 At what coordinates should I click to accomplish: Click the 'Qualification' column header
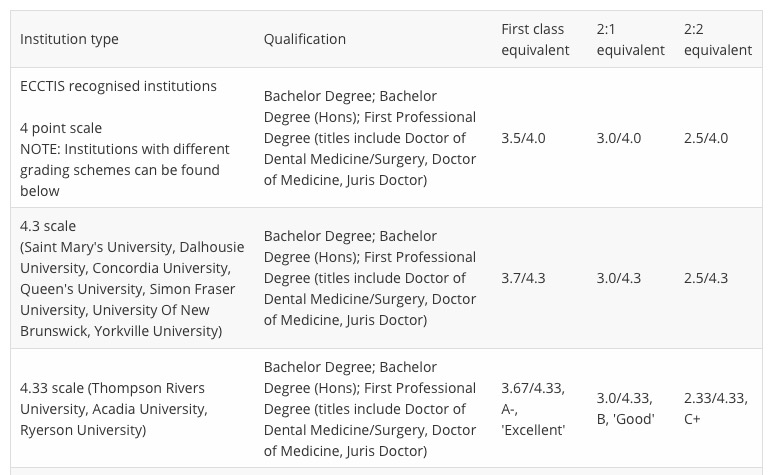[304, 39]
